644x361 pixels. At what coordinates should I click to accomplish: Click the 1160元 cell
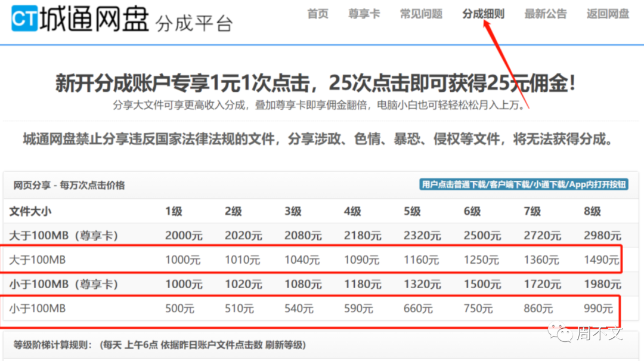coord(421,260)
